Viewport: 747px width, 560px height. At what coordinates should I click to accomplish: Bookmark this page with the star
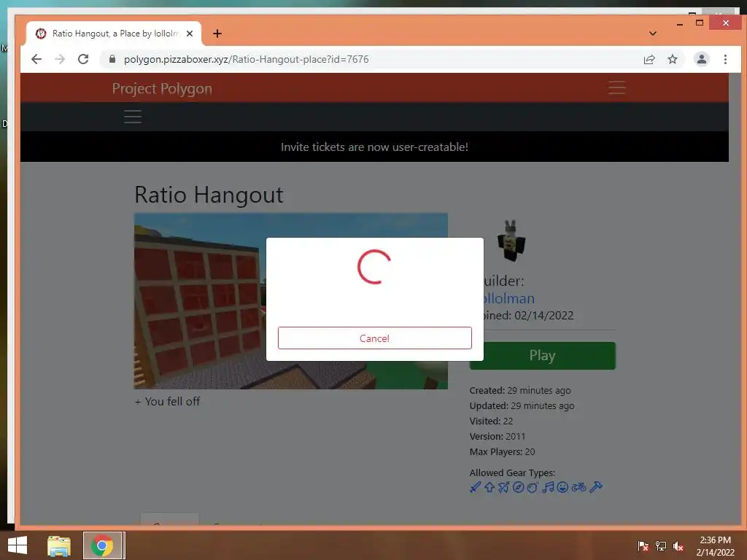672,59
